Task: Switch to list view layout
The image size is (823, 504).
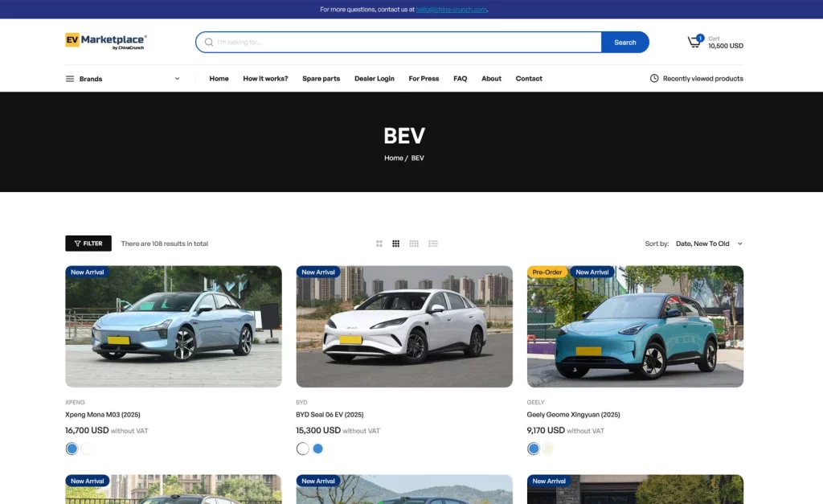Action: point(433,244)
